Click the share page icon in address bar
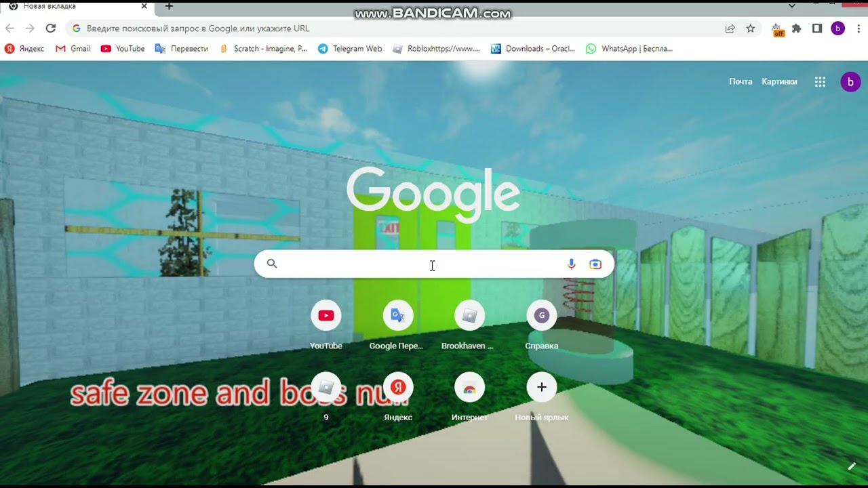 click(730, 28)
